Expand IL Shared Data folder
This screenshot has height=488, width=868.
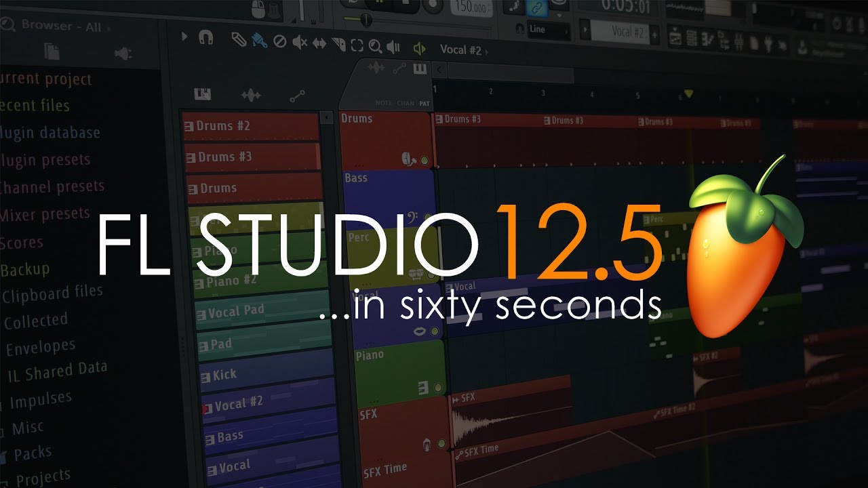click(x=57, y=371)
